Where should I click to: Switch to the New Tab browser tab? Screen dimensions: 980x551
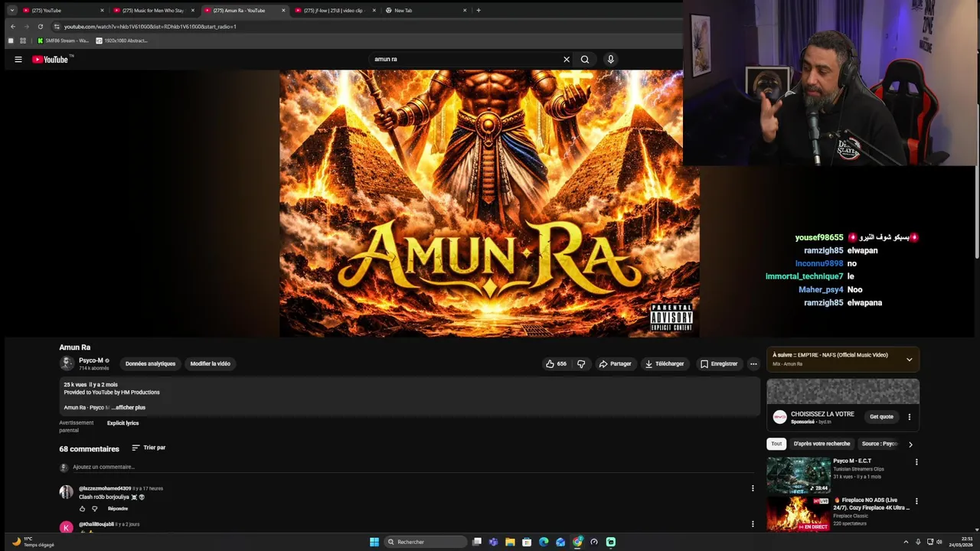point(424,11)
